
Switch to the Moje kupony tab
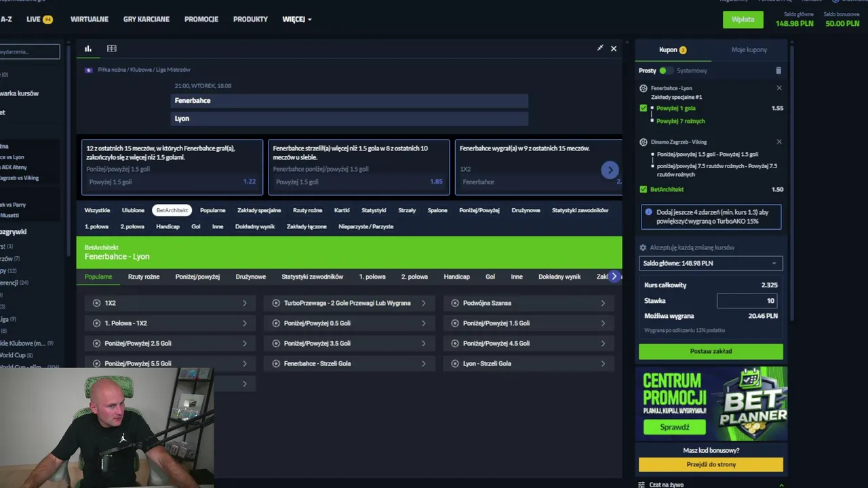point(749,49)
